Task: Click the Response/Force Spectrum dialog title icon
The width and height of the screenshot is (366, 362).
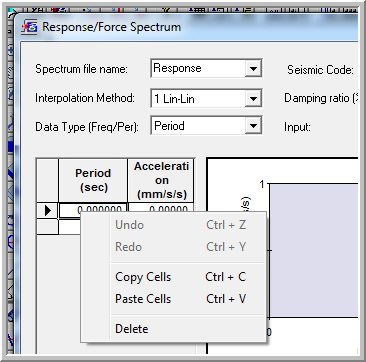Action: click(x=29, y=27)
